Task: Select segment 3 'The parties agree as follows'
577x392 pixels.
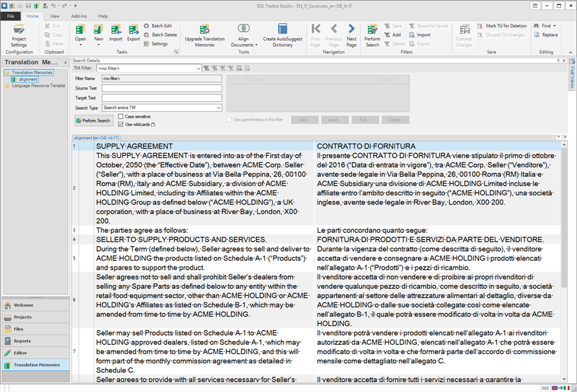Action: coord(204,230)
